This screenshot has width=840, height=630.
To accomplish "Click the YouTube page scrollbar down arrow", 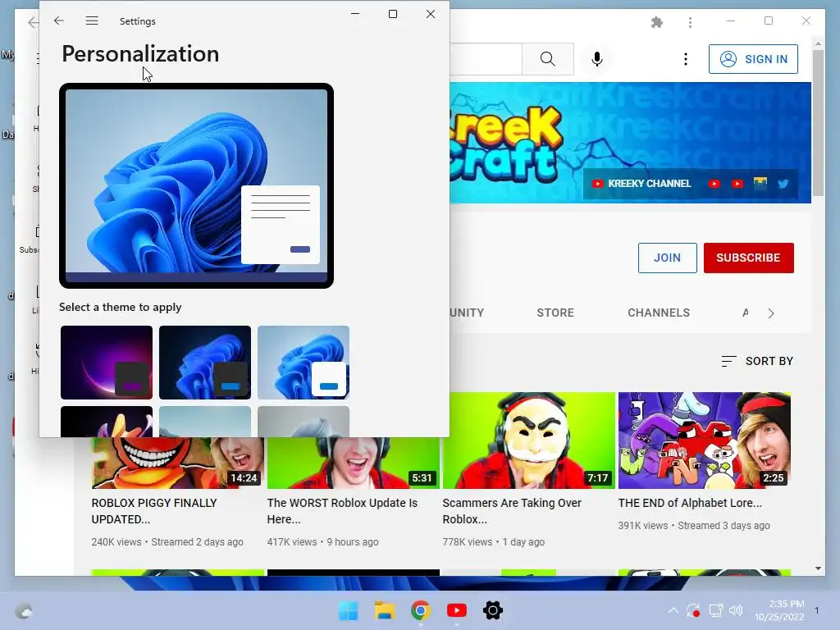I will [818, 568].
